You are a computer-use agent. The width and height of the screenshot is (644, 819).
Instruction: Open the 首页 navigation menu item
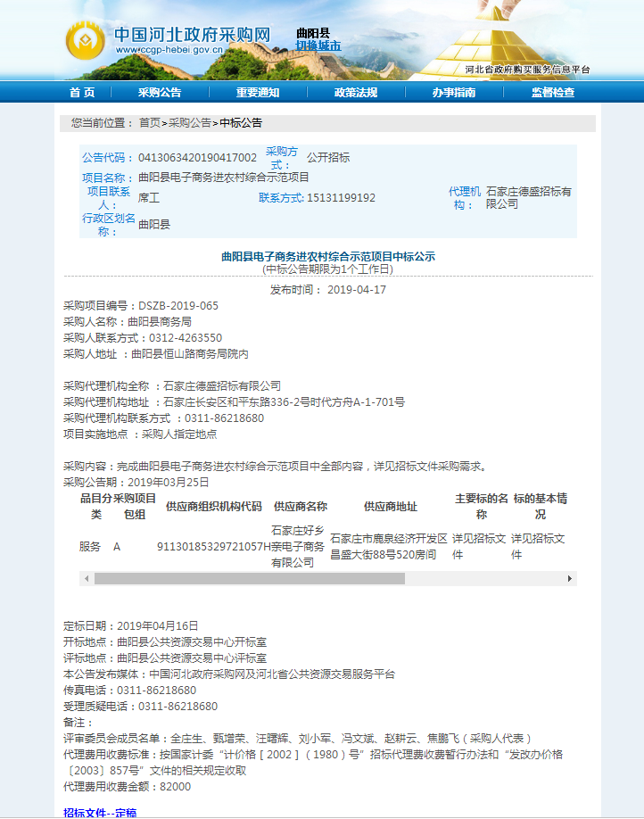[x=82, y=93]
